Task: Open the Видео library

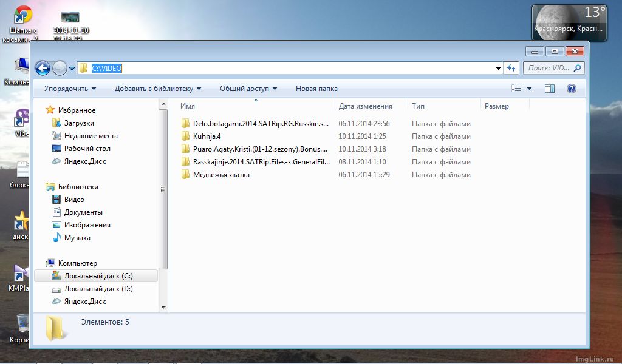Action: pyautogui.click(x=74, y=200)
